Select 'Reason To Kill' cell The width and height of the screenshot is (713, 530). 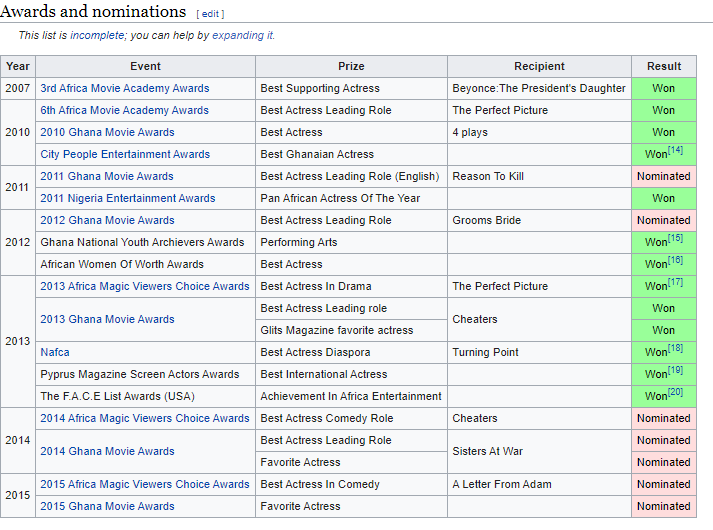pyautogui.click(x=539, y=176)
